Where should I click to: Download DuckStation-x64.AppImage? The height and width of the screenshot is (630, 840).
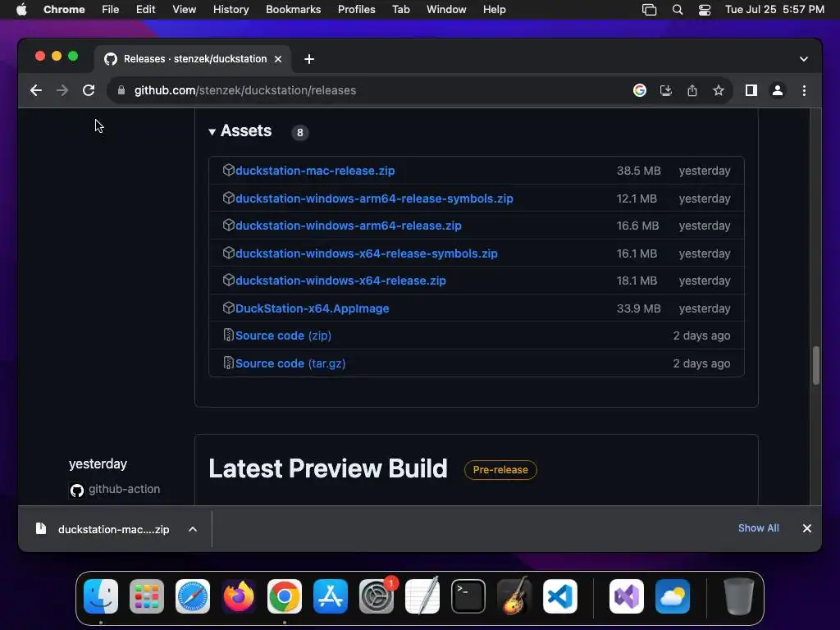click(x=313, y=308)
